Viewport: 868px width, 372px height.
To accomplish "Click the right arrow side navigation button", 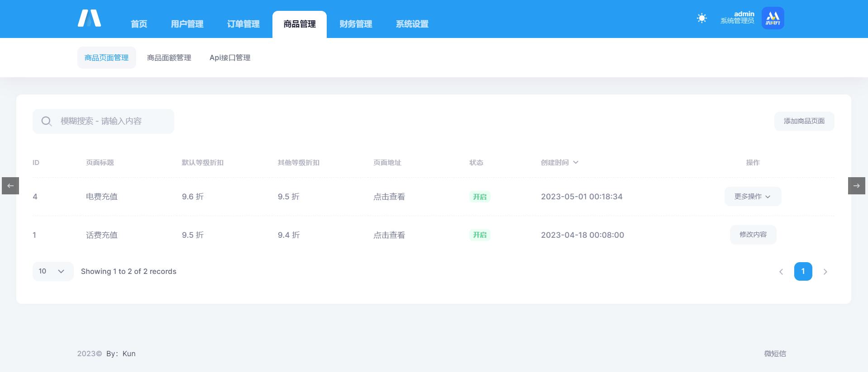I will (x=856, y=186).
